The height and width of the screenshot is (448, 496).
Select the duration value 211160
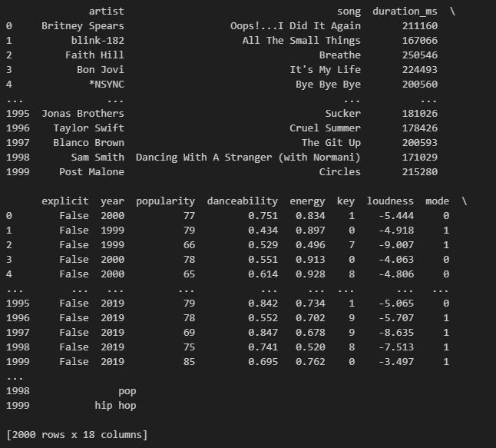420,26
